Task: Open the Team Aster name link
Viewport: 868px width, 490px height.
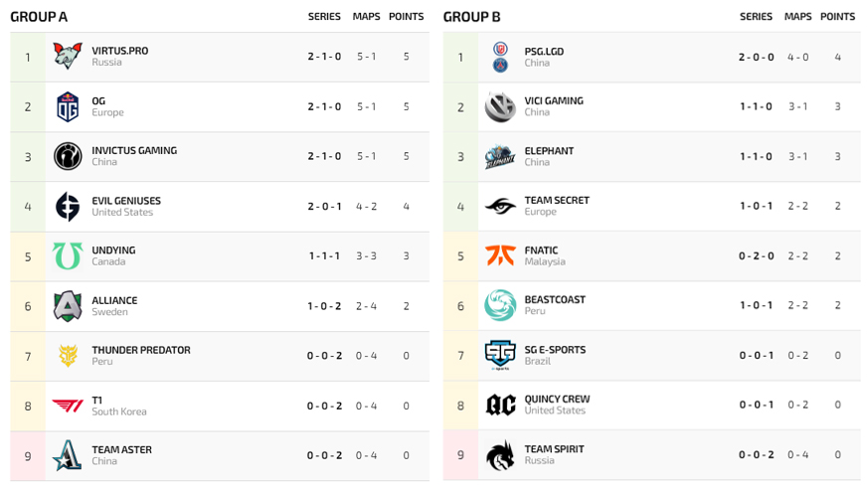Action: tap(121, 449)
